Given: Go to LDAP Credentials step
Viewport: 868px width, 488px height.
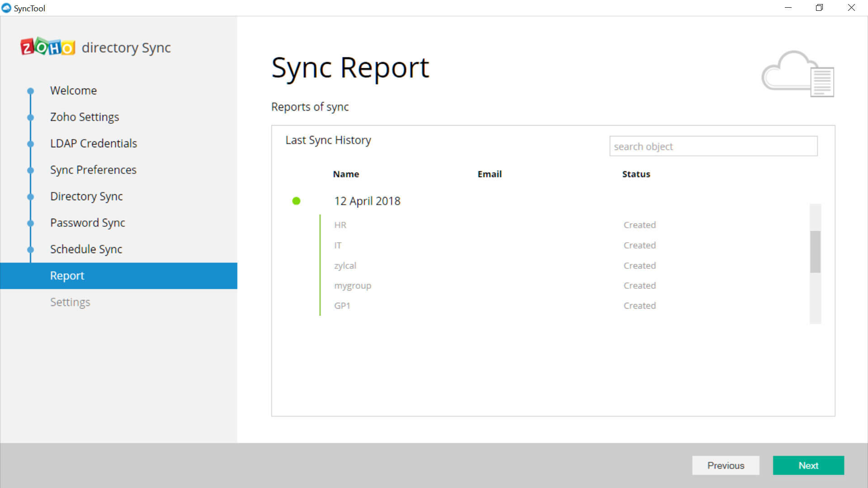Looking at the screenshot, I should (x=93, y=144).
